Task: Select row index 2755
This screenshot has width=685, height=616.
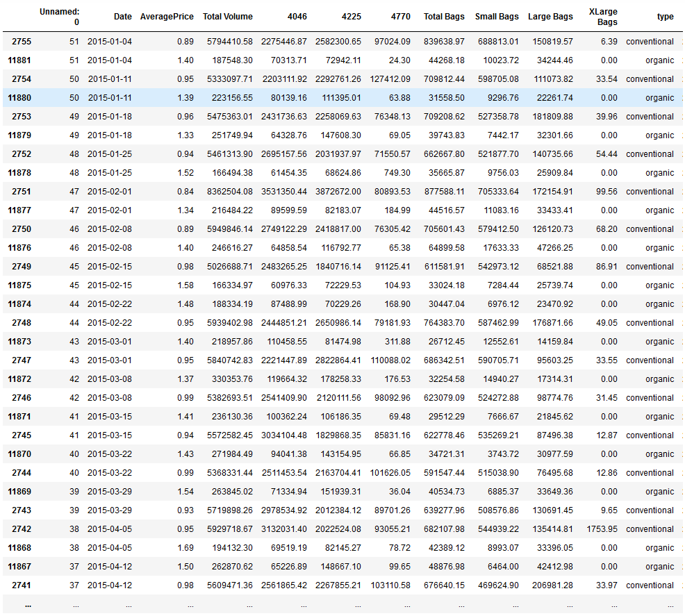Action: [22, 42]
